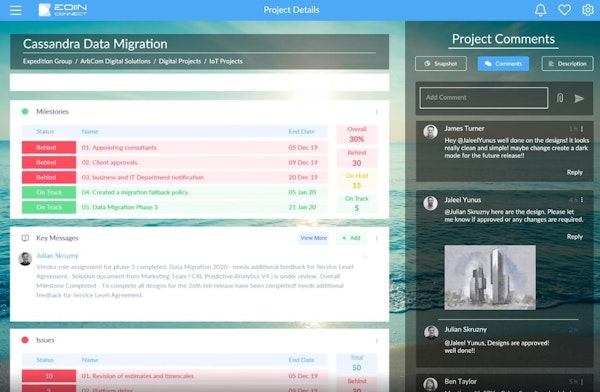The height and width of the screenshot is (392, 600).
Task: Select the Comments tab
Action: [x=504, y=64]
